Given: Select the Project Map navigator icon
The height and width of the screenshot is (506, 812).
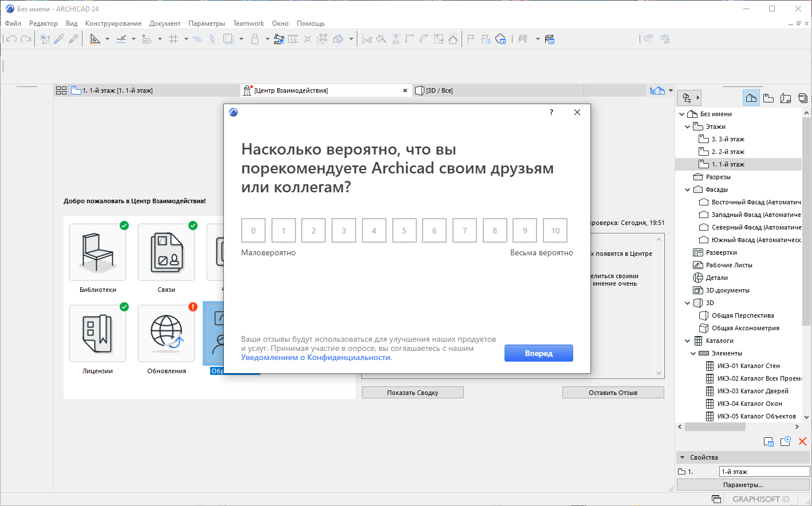Looking at the screenshot, I should click(751, 98).
